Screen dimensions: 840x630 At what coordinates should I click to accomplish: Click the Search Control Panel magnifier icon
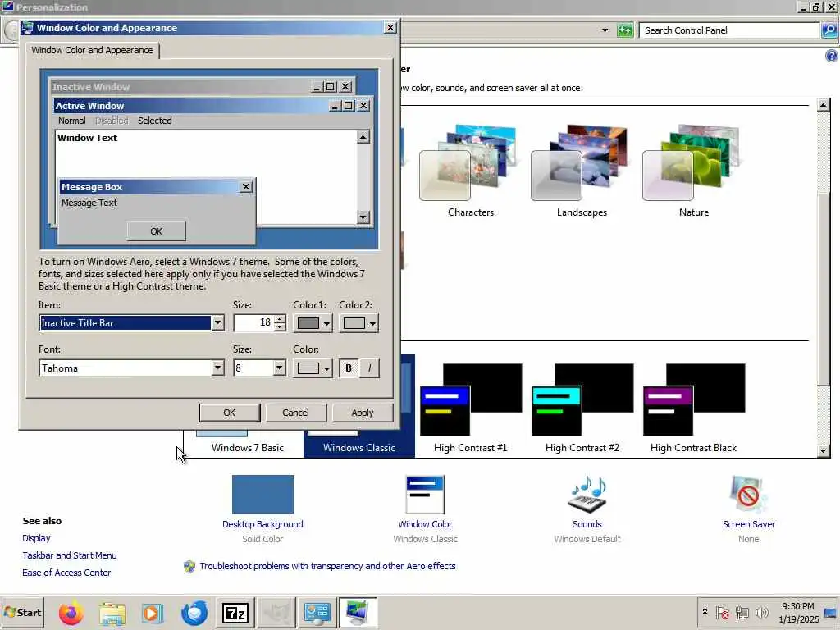829,30
